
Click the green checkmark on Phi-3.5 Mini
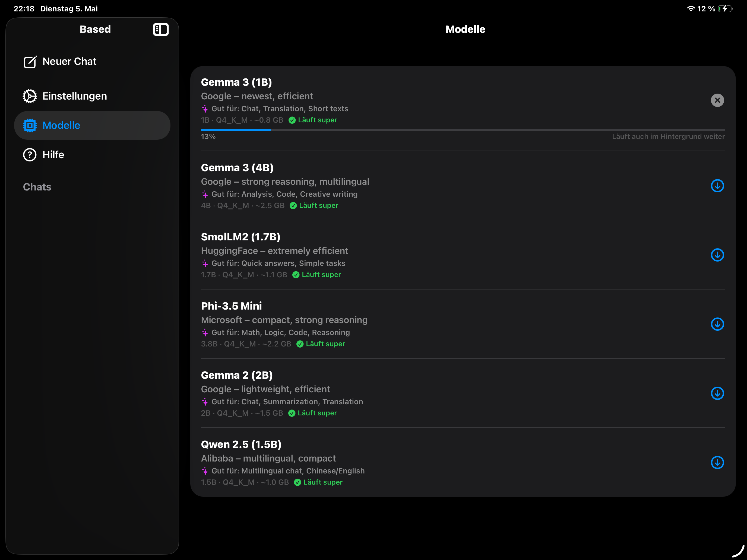[300, 344]
